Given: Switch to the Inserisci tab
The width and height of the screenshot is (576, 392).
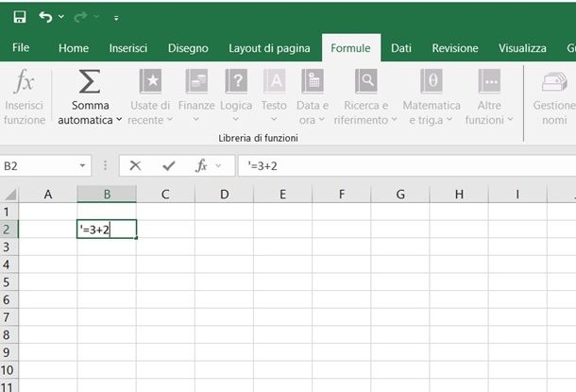Looking at the screenshot, I should click(x=127, y=48).
